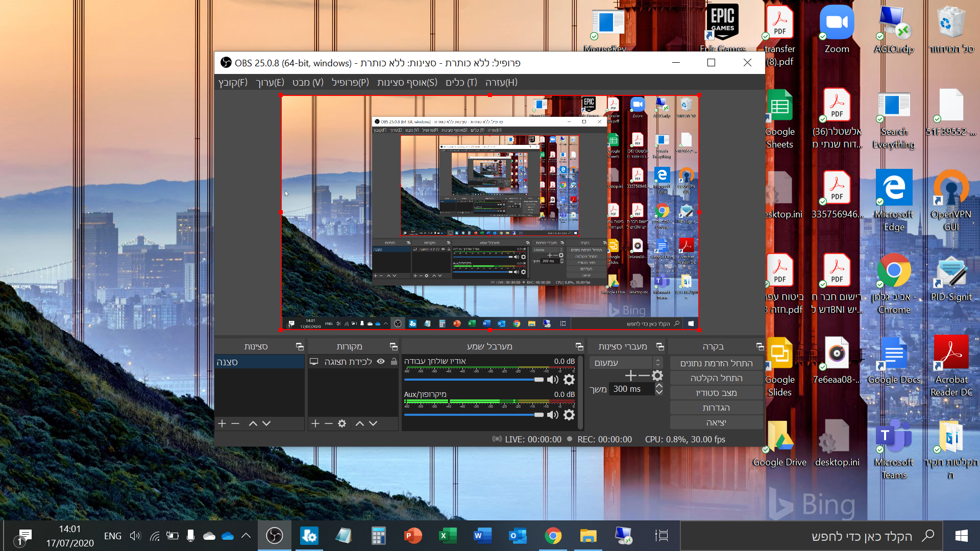The height and width of the screenshot is (551, 980).
Task: Pop out the Audio Mixer dock panel
Action: (x=579, y=346)
